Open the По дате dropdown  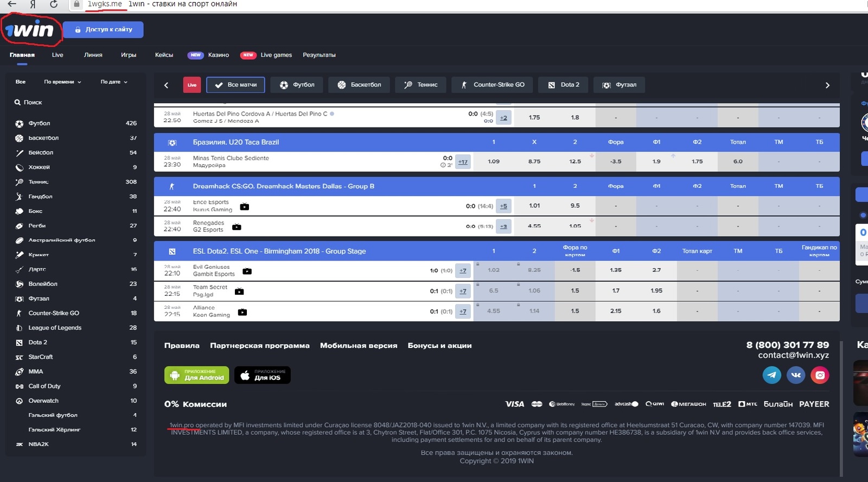114,82
